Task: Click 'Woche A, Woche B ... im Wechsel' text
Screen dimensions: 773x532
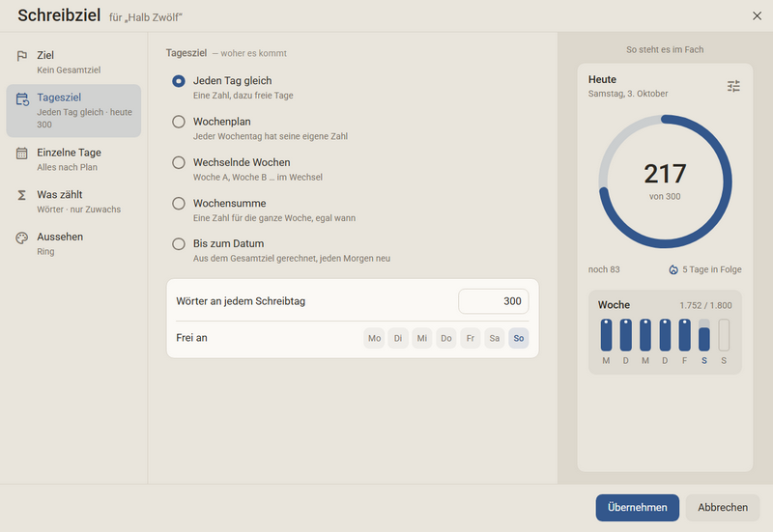Action: tap(258, 178)
